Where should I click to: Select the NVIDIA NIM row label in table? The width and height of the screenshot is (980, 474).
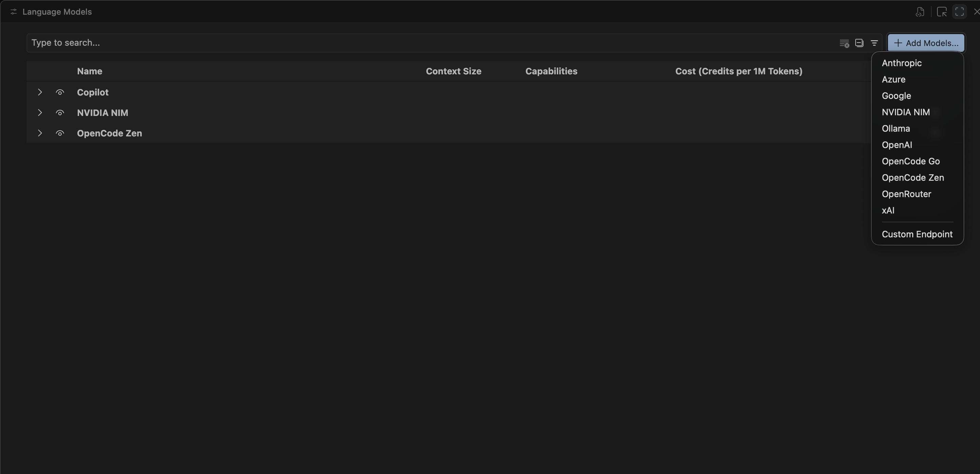pyautogui.click(x=102, y=113)
